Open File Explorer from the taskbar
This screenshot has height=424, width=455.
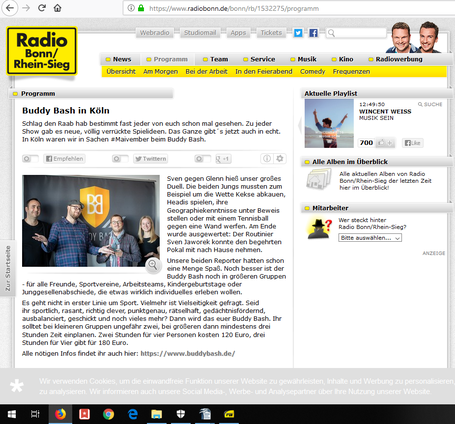coord(156,414)
